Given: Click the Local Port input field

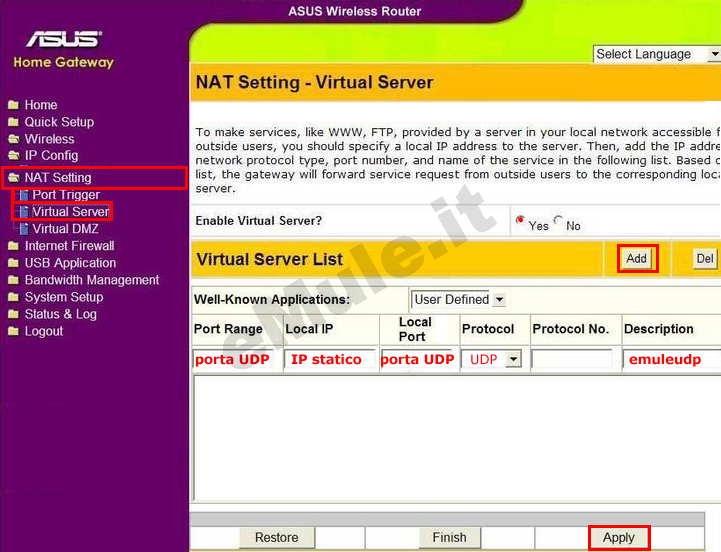Looking at the screenshot, I should (418, 359).
